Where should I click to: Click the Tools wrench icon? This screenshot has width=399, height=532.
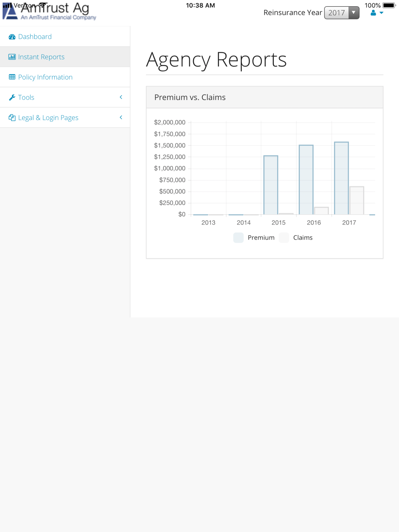[x=12, y=97]
